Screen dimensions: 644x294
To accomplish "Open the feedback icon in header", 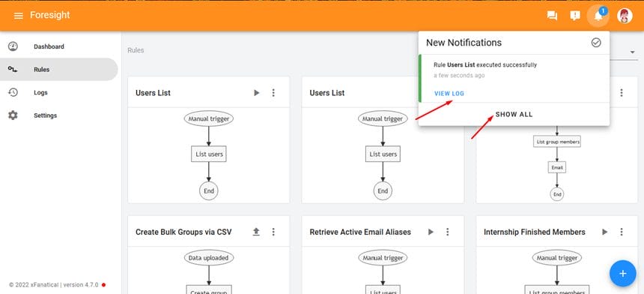I will [x=575, y=16].
